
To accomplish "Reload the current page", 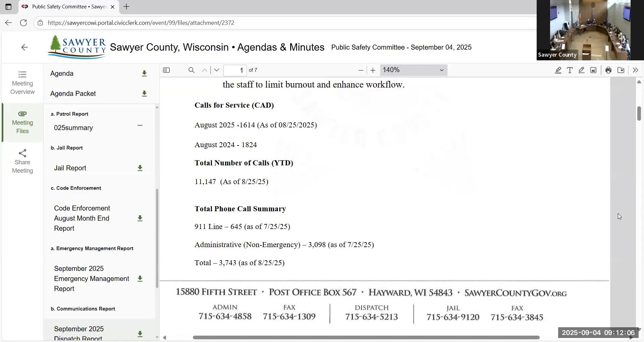I will coord(23,23).
